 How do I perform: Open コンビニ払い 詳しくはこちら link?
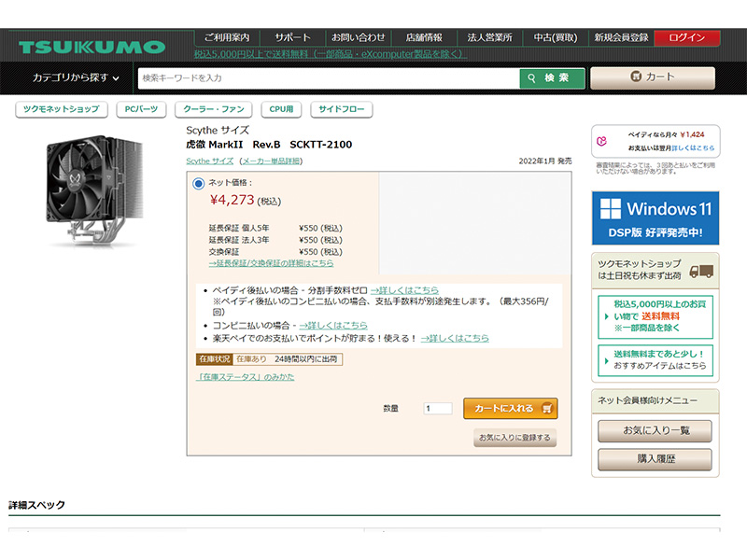pos(333,325)
